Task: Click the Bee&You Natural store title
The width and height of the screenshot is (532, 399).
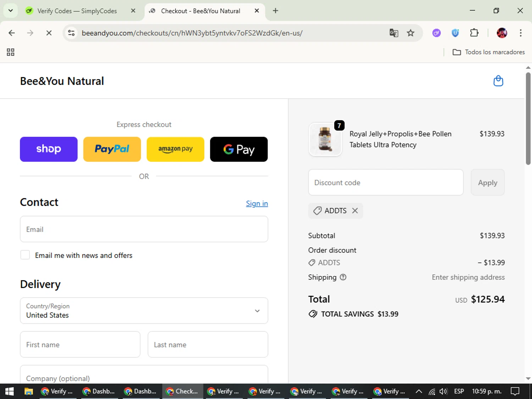Action: (62, 81)
